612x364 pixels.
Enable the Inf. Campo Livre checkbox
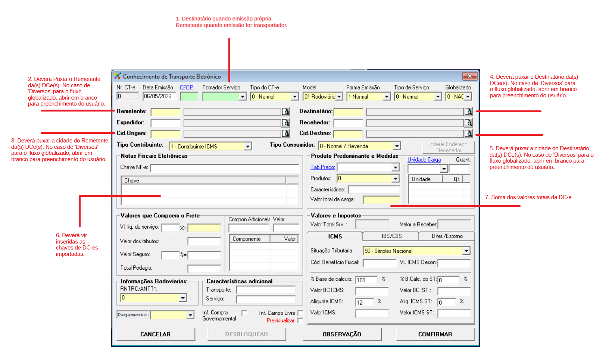[x=300, y=313]
